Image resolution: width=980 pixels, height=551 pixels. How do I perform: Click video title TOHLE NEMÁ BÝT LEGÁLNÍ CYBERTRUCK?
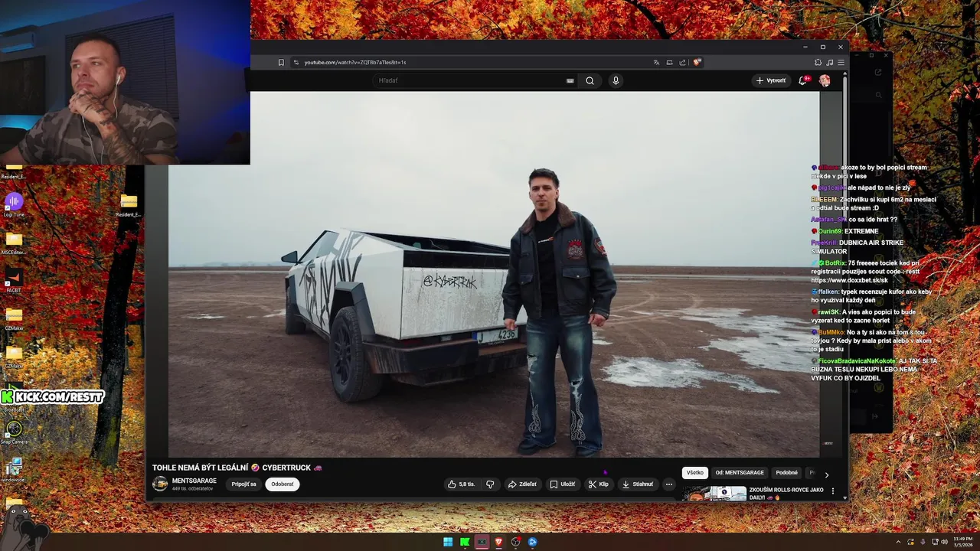(237, 468)
